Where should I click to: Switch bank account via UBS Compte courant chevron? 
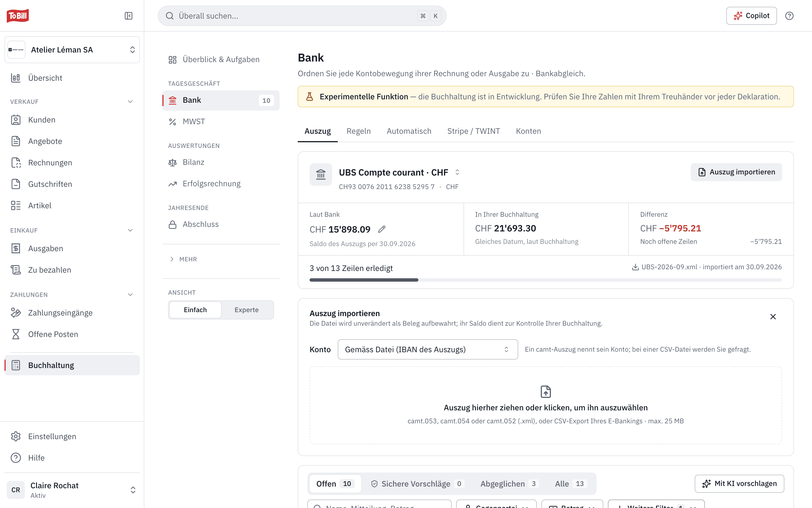(457, 172)
